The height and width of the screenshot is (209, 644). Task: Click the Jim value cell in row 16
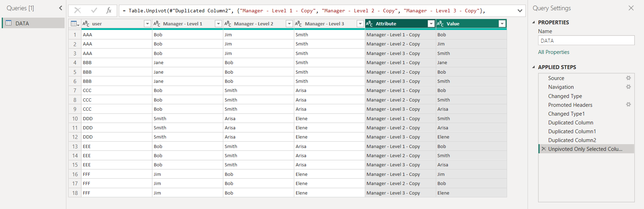point(471,174)
